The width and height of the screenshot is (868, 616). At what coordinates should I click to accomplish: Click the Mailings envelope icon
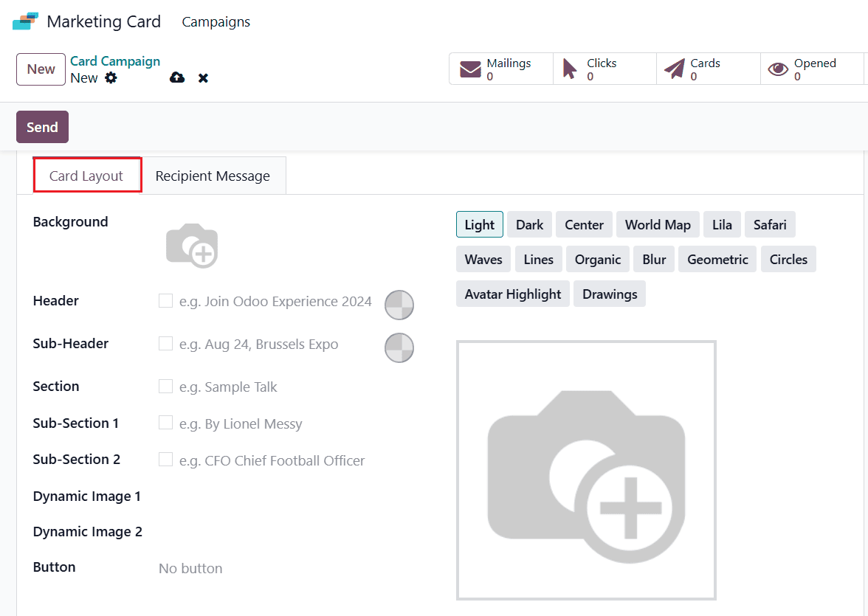click(471, 69)
